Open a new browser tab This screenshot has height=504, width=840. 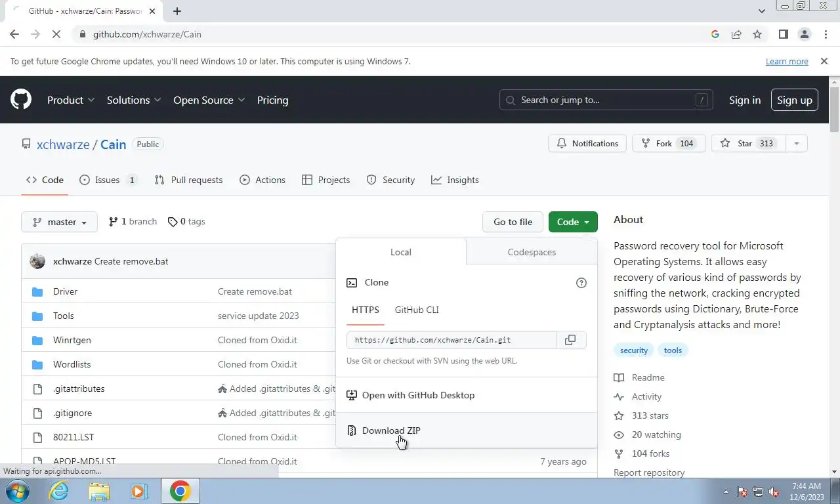tap(177, 10)
